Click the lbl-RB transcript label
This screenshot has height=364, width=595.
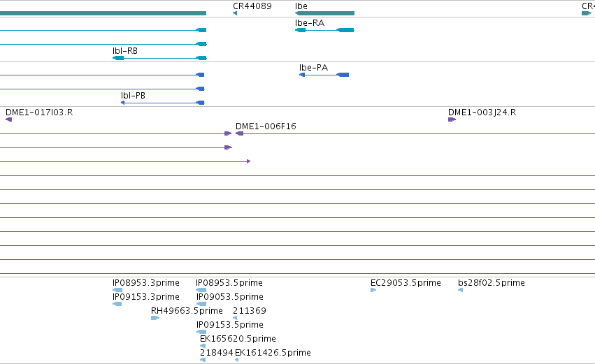[x=125, y=51]
